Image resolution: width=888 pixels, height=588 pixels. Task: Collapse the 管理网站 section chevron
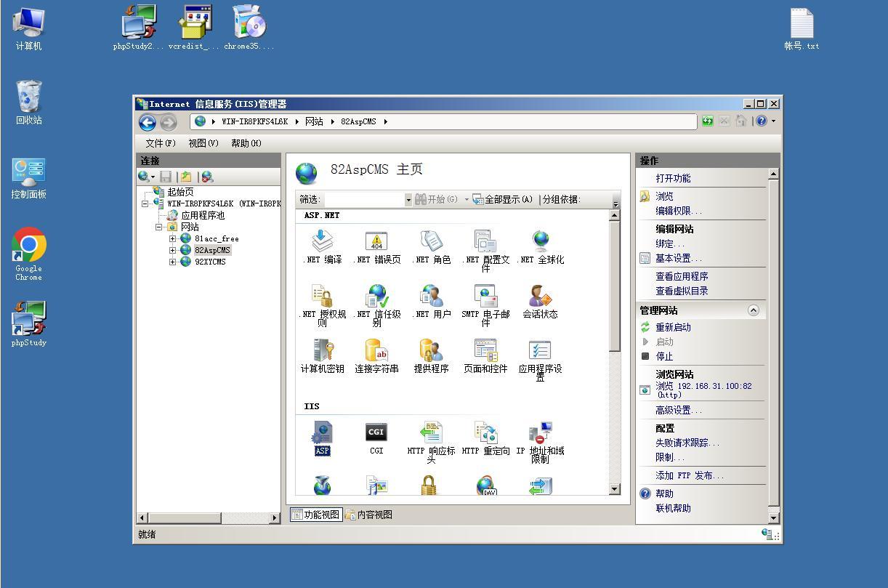click(754, 310)
